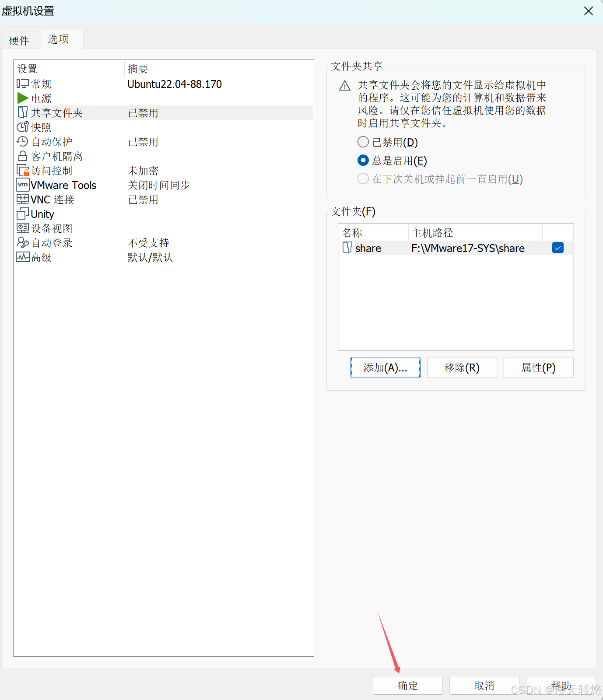Screen dimensions: 603x700
Task: Select the 快照 settings row
Action: 164,127
